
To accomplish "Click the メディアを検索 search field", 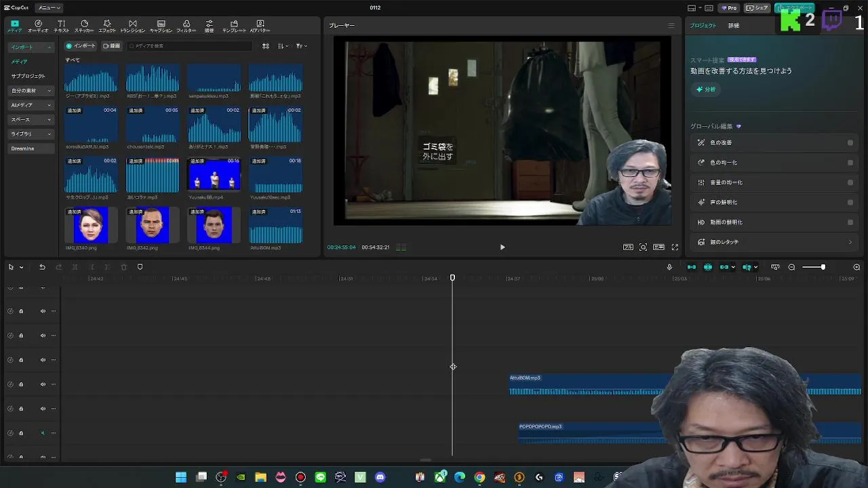I will pyautogui.click(x=191, y=46).
